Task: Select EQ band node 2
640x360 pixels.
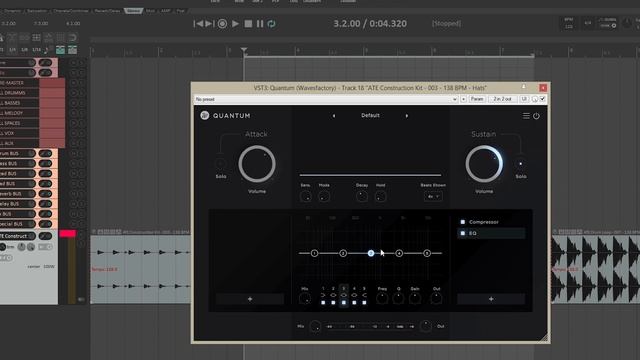Action: coord(343,253)
